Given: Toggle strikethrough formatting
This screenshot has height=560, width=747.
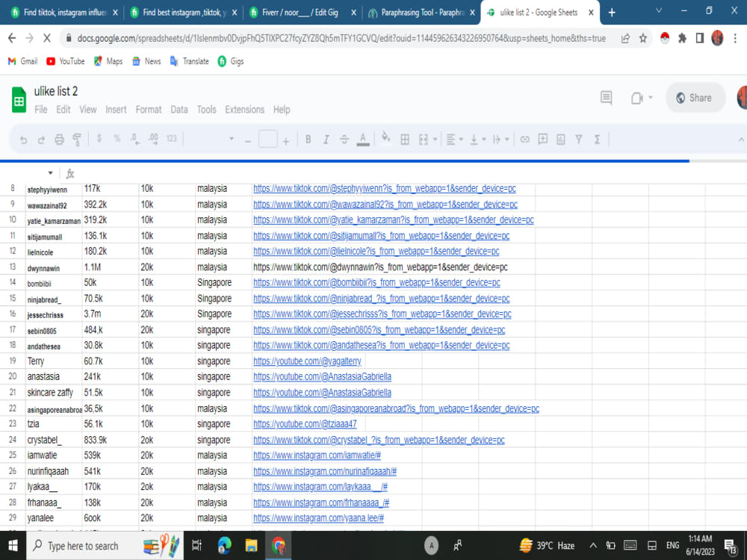Looking at the screenshot, I should tap(344, 139).
